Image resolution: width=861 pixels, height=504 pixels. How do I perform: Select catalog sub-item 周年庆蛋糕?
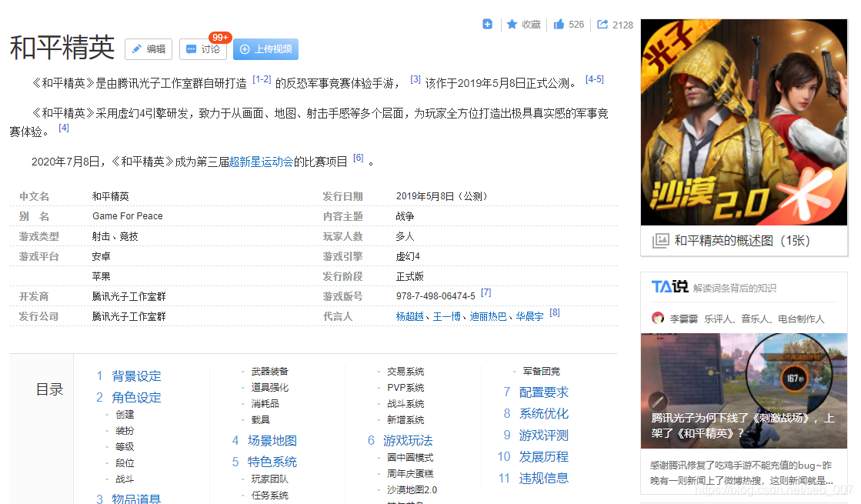(x=410, y=473)
